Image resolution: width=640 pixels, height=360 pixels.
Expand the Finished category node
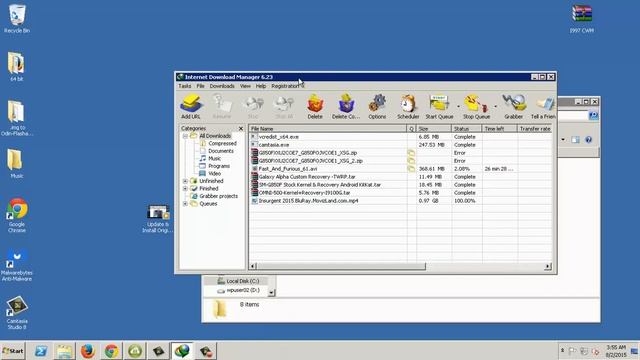pos(185,189)
